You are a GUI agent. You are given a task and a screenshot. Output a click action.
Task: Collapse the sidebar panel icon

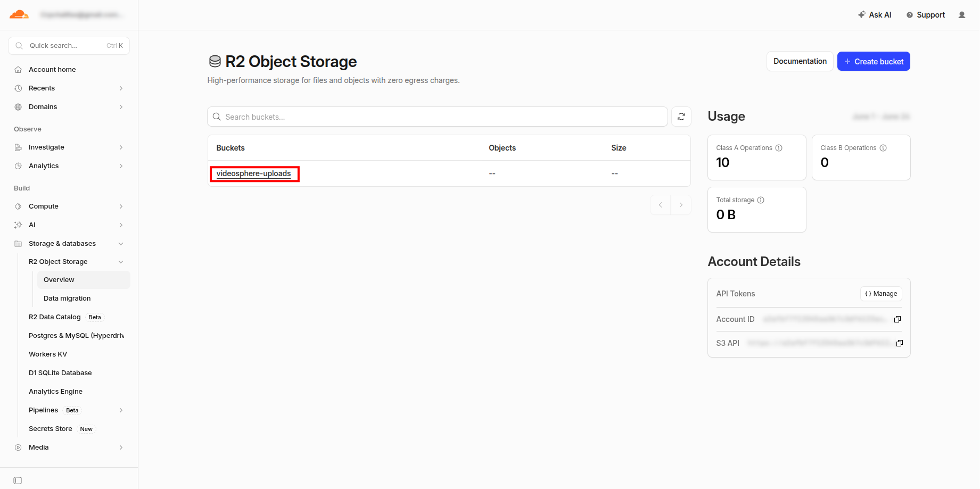(18, 480)
